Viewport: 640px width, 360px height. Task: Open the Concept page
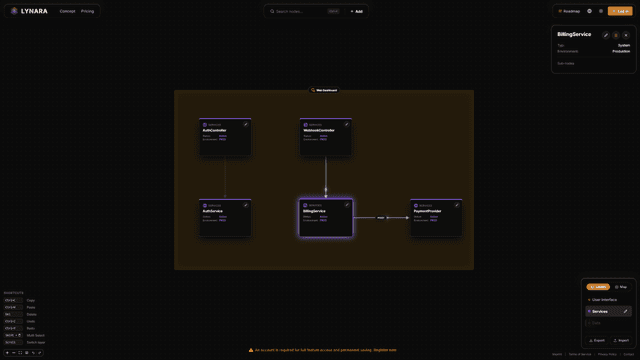click(x=67, y=11)
